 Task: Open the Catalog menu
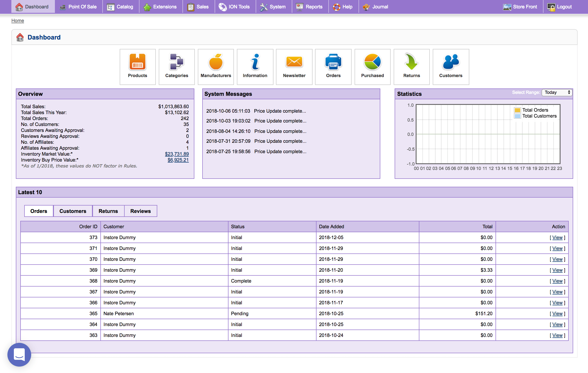coord(120,7)
